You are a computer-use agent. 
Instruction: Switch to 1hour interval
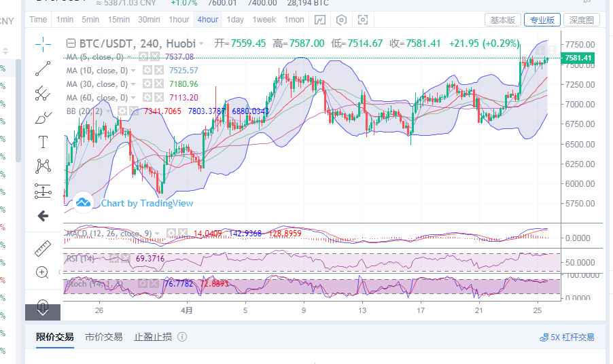[179, 20]
